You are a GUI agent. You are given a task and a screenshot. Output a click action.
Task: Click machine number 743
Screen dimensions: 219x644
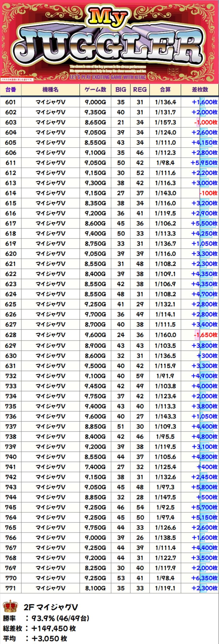point(11,487)
